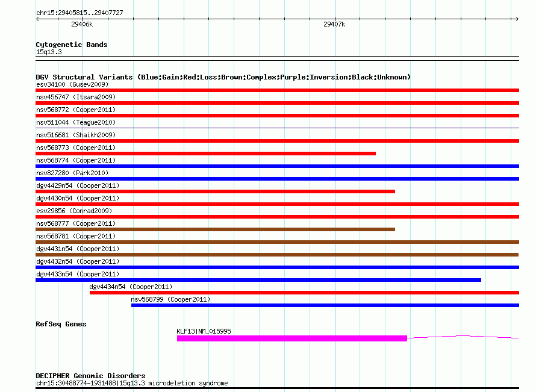Click the nsv511044 (Teague2010) thin purple inversion line

pyautogui.click(x=277, y=128)
